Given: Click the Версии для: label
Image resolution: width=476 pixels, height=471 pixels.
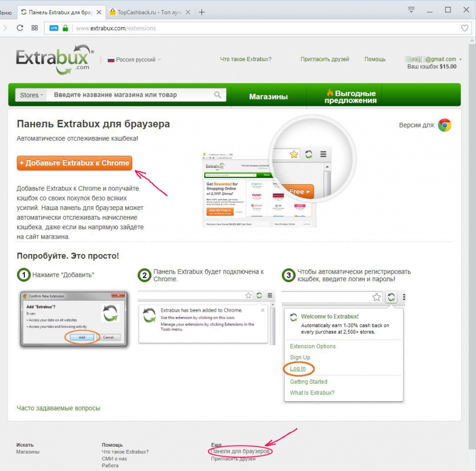Looking at the screenshot, I should [417, 125].
